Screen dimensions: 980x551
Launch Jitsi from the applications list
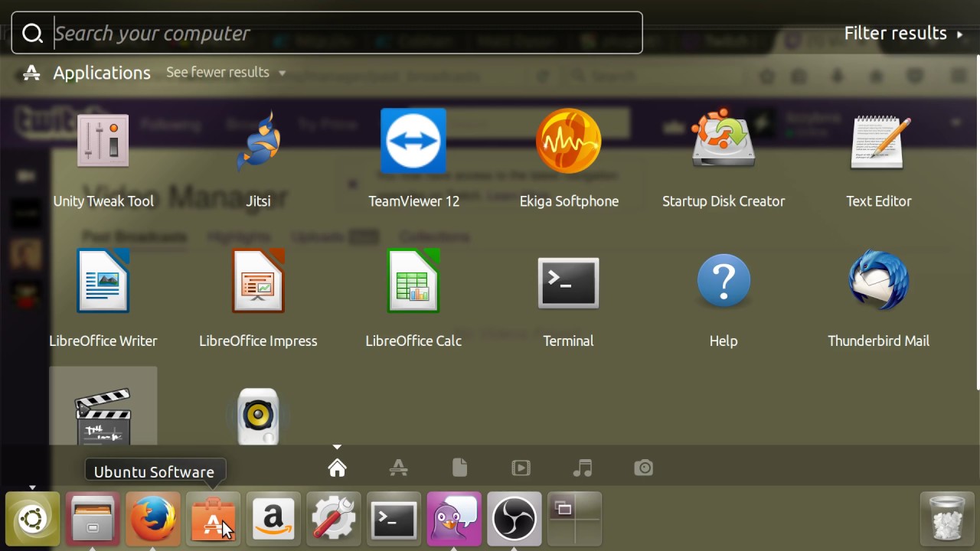[258, 142]
